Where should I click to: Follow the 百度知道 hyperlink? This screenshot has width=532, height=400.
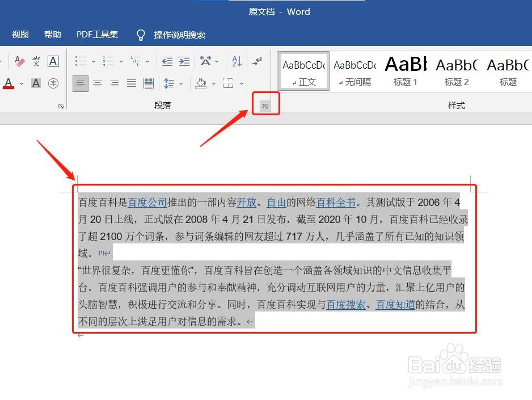[x=395, y=304]
